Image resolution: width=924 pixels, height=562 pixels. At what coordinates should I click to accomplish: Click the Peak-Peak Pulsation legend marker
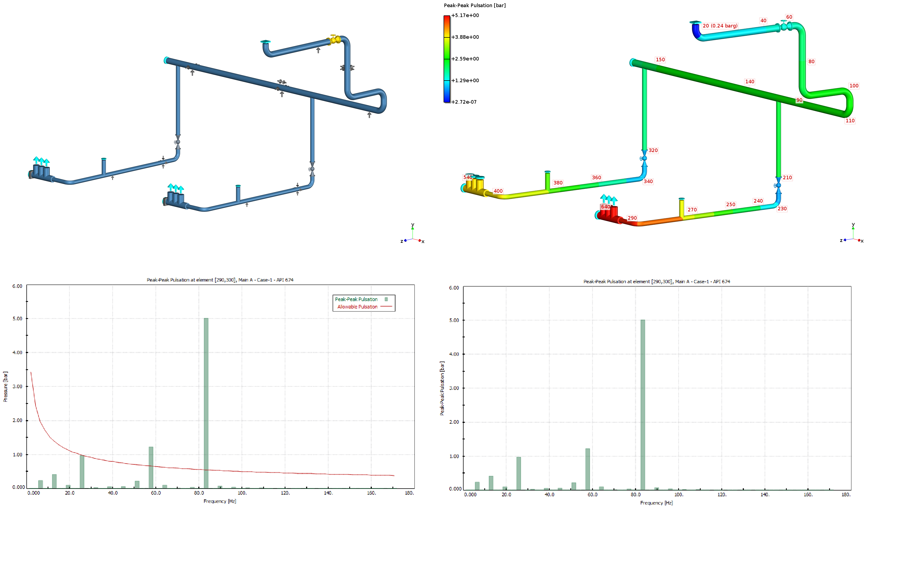(x=386, y=299)
